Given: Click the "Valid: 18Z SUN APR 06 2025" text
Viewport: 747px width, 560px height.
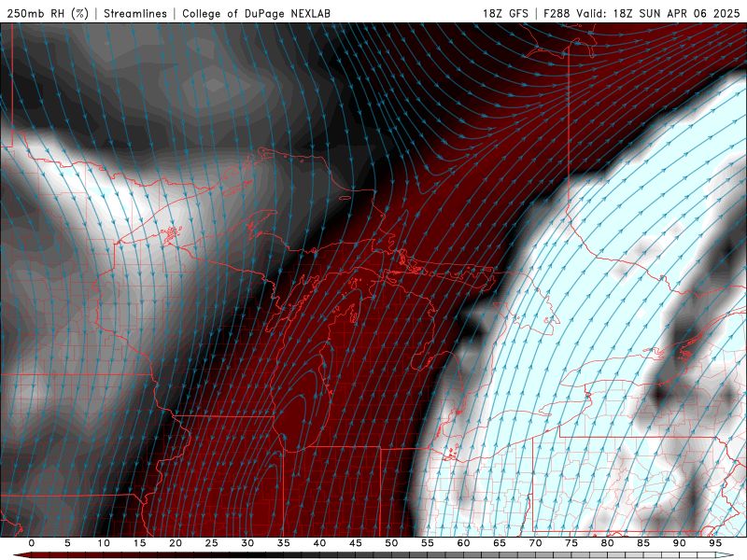Looking at the screenshot, I should tap(658, 13).
